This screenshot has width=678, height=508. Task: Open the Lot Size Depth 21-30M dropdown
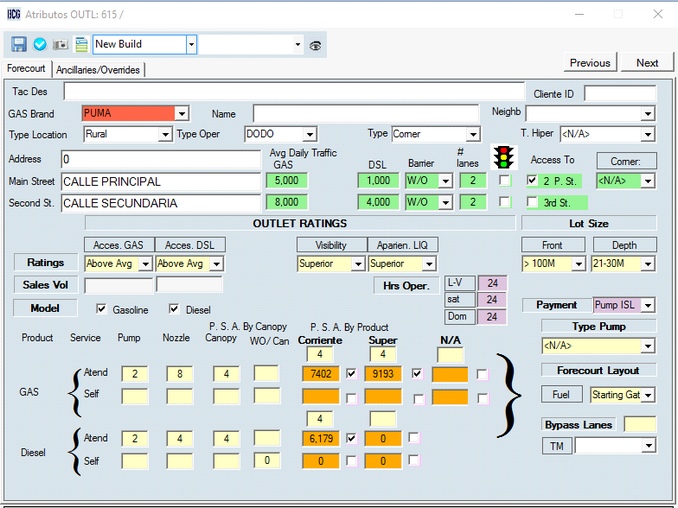point(647,263)
